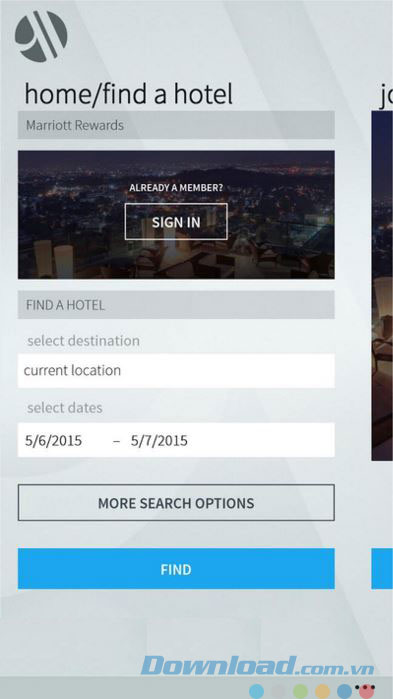
Task: Select the FIND A HOTEL section header
Action: [176, 305]
